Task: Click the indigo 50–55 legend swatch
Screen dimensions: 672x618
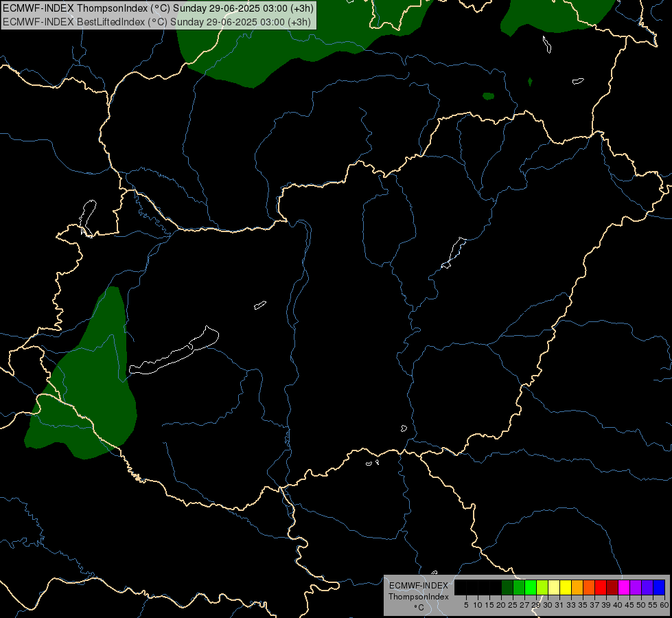Action: point(647,587)
